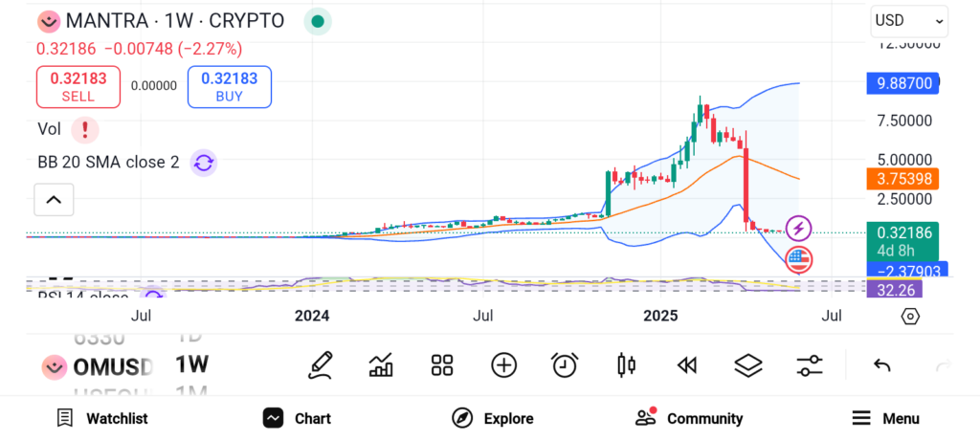
Task: Click the plus circle add icon
Action: click(503, 364)
